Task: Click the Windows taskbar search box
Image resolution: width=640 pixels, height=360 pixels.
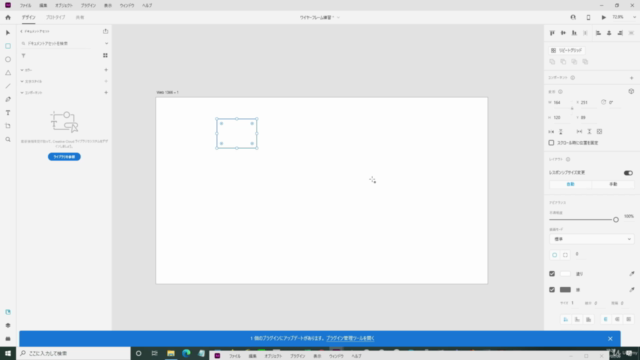Action: pyautogui.click(x=73, y=353)
